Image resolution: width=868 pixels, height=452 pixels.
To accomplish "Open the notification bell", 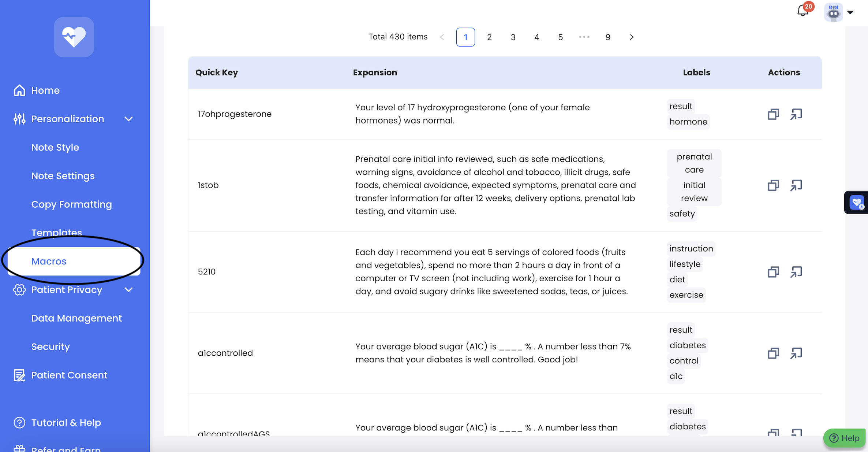I will pyautogui.click(x=802, y=11).
